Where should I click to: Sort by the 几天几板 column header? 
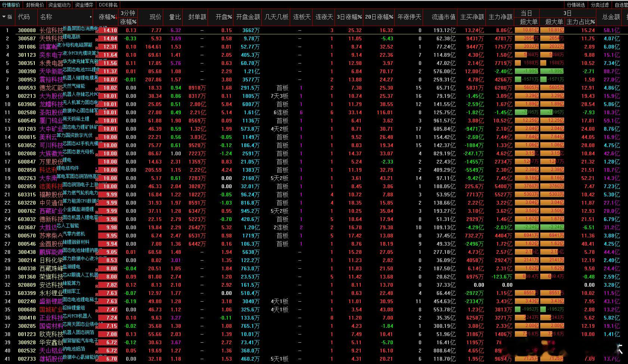point(276,17)
